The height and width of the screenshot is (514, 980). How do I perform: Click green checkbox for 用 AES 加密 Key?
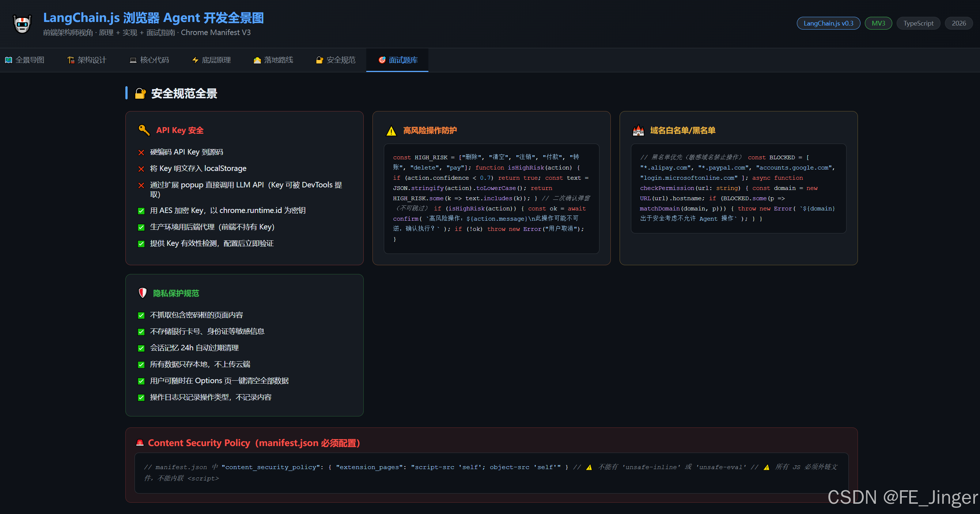click(x=141, y=211)
